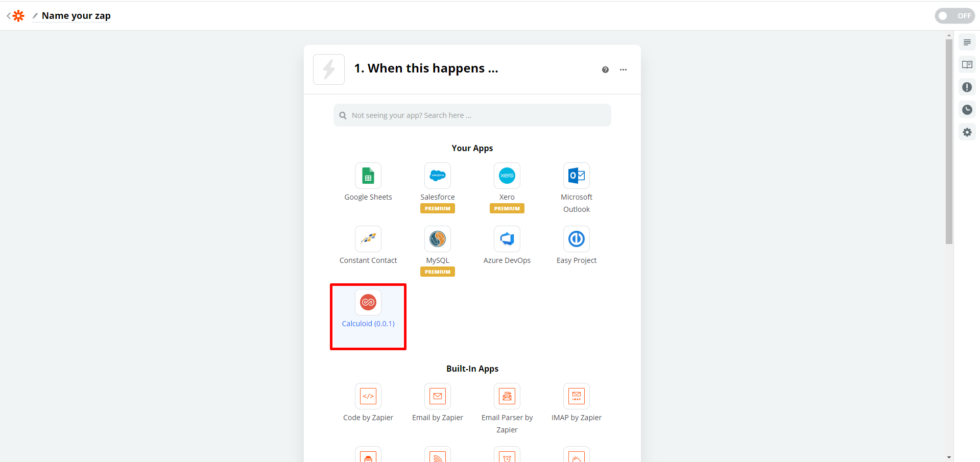Click the PREMIUM badge under Xero
Viewport: 980px width, 462px height.
tap(507, 208)
